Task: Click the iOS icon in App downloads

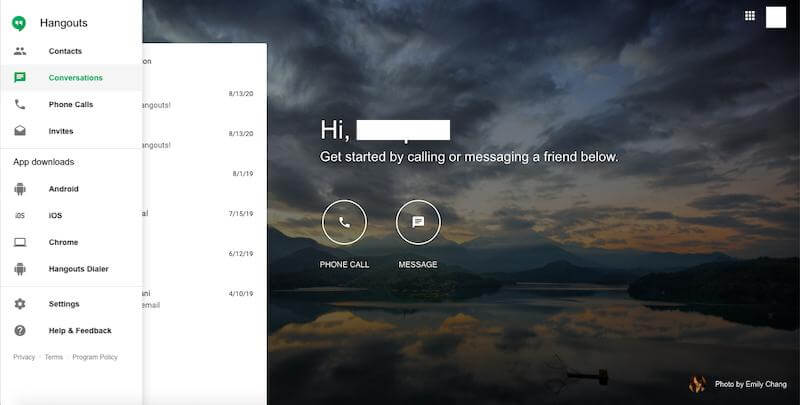Action: point(20,216)
